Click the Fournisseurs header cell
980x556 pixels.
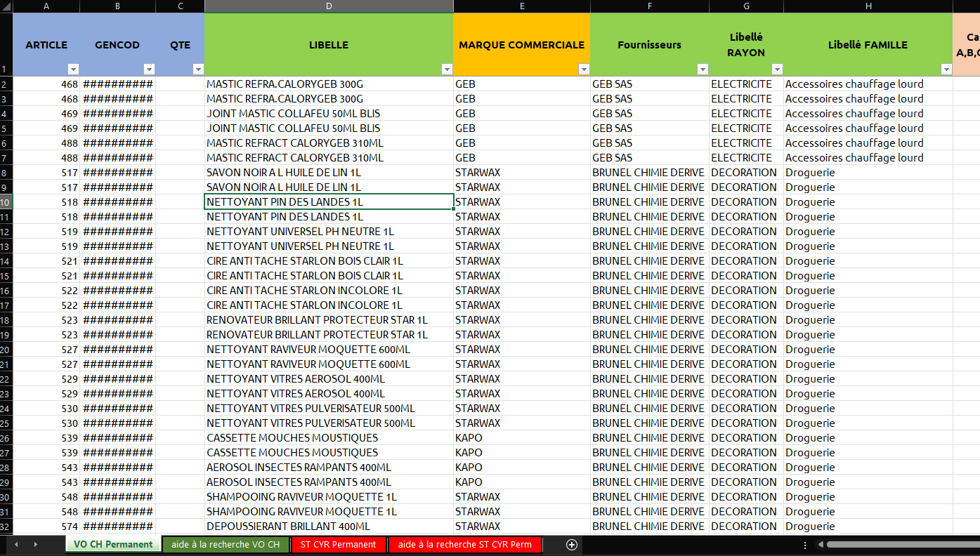coord(650,45)
